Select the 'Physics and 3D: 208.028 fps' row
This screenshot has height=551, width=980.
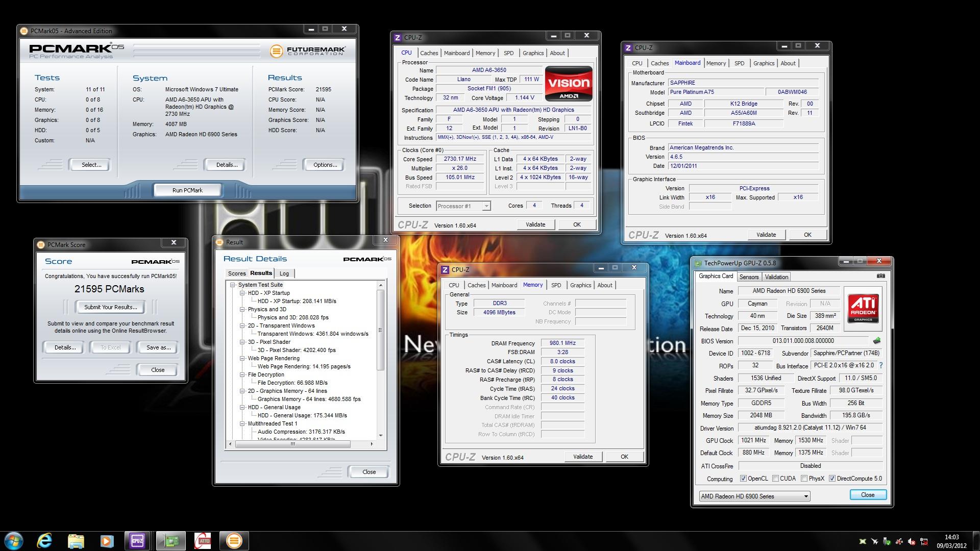coord(293,317)
